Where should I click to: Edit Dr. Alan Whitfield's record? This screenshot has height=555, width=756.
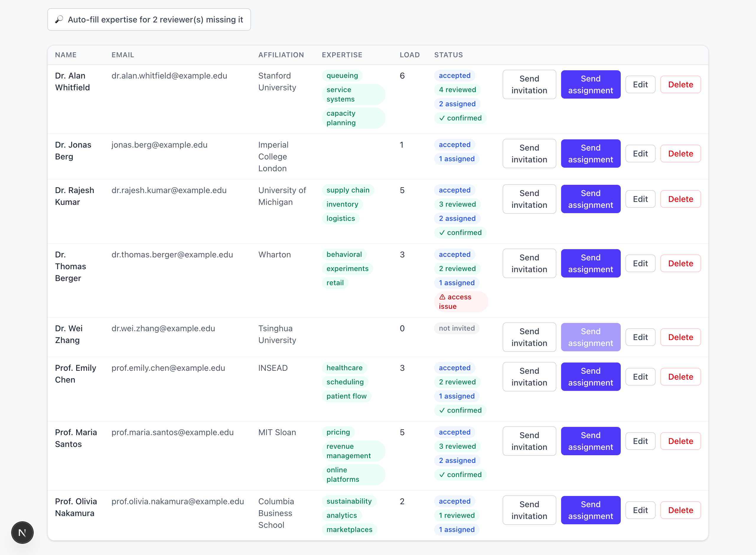coord(640,84)
